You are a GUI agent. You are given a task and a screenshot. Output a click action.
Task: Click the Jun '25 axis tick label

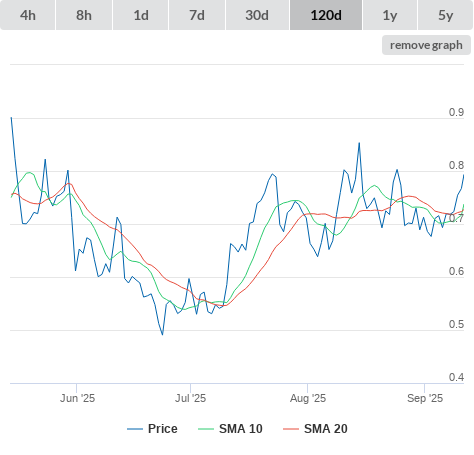pos(77,398)
